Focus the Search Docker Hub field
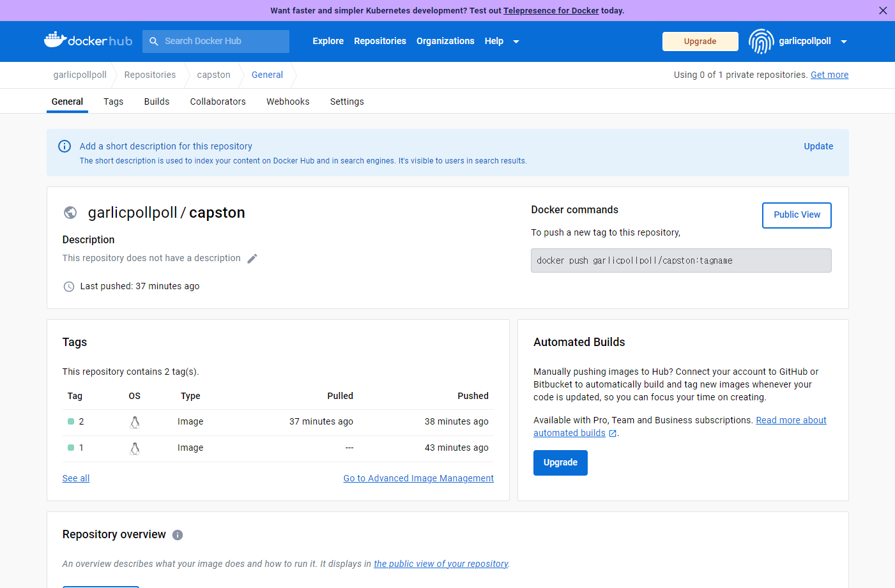 tap(216, 41)
